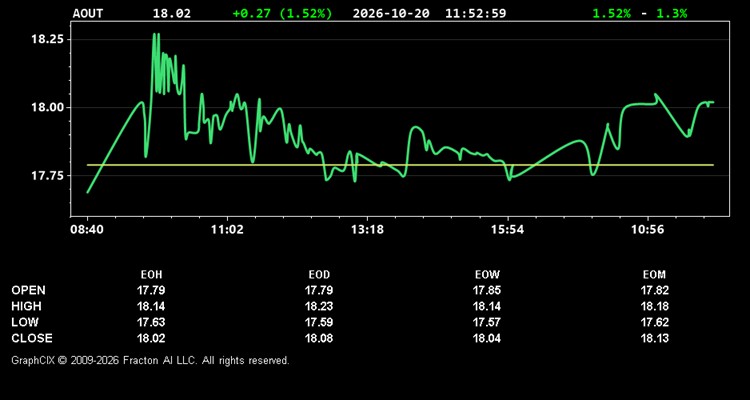Click the HIGH row label

(26, 306)
